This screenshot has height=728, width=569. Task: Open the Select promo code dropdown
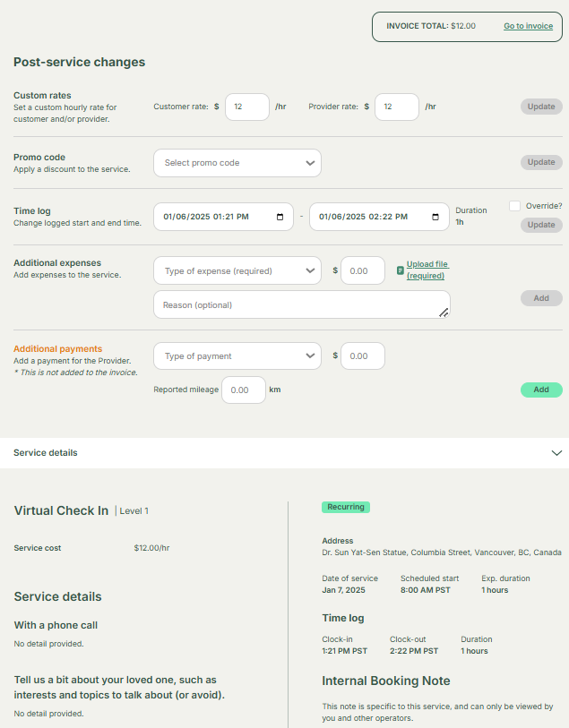coord(237,163)
